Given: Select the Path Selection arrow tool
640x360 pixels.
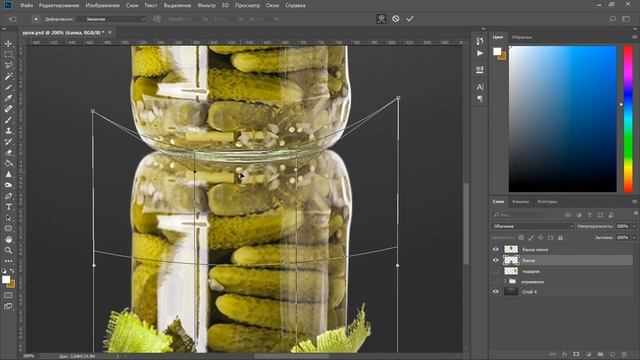Looking at the screenshot, I should click(x=8, y=218).
